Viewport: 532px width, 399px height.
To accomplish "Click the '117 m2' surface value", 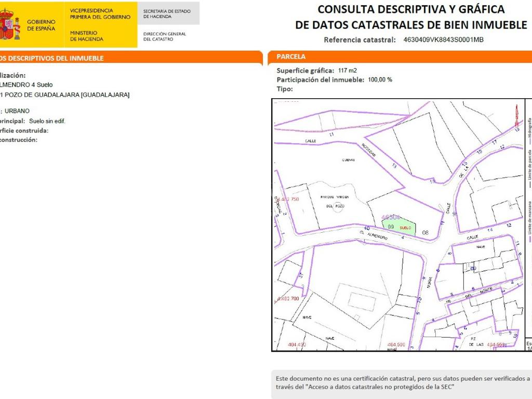I will click(x=348, y=71).
